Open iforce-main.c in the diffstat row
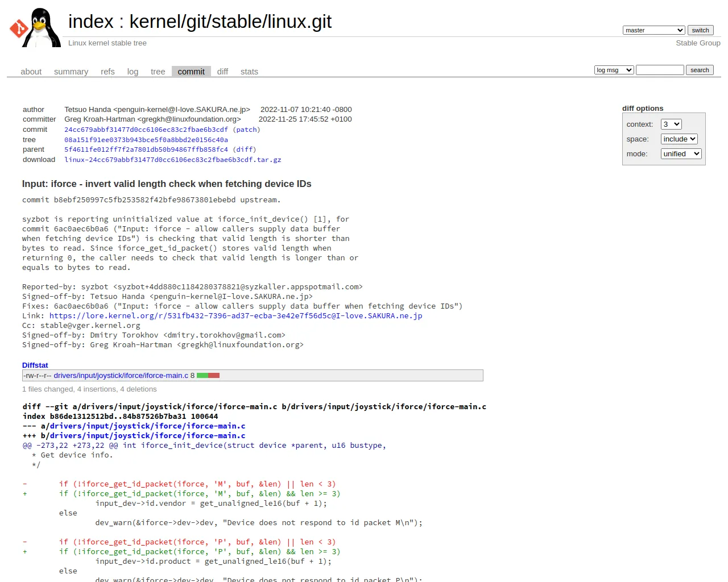The image size is (728, 582). pyautogui.click(x=121, y=376)
